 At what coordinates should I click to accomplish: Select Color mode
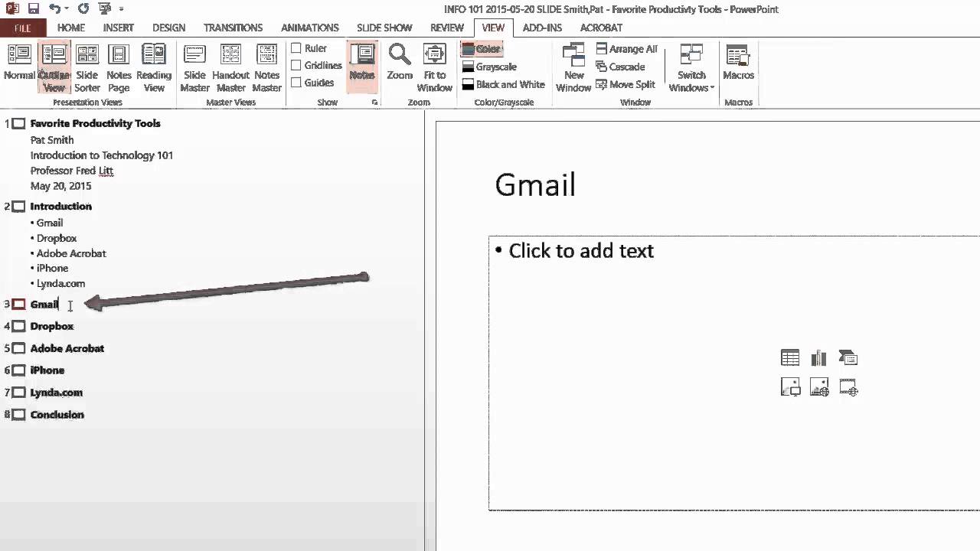pyautogui.click(x=481, y=49)
